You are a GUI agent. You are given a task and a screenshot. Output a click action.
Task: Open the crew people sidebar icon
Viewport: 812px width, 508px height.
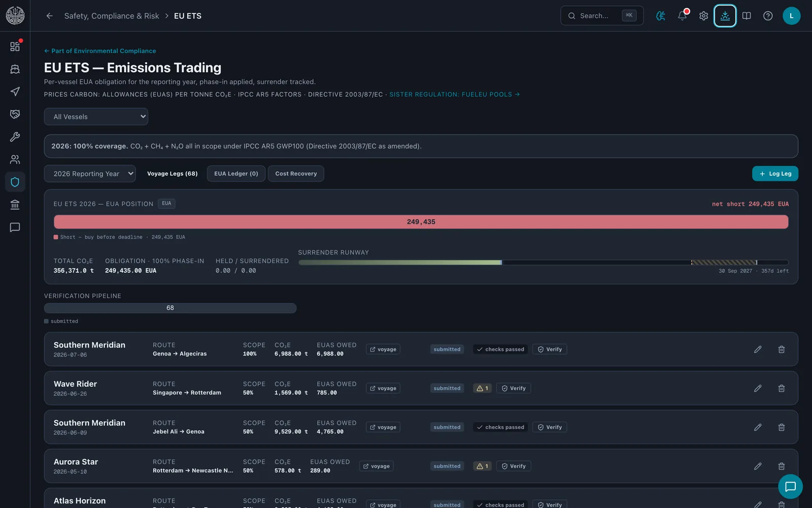(15, 160)
